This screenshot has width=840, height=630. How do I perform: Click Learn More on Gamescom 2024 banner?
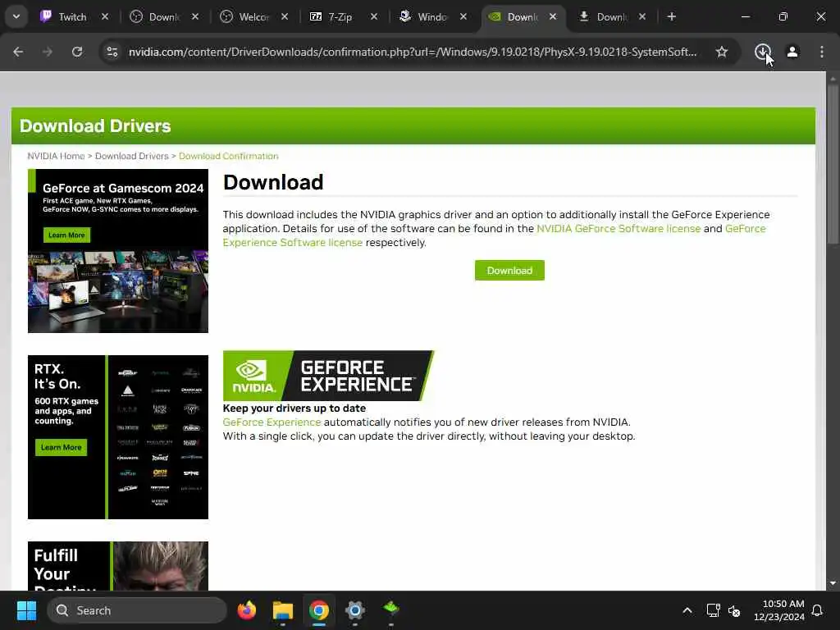click(66, 235)
